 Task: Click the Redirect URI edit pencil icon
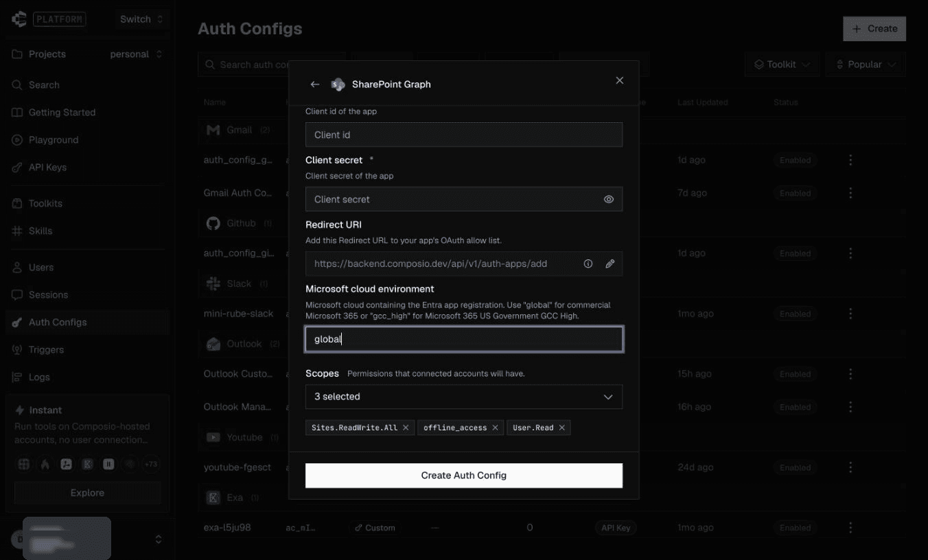point(610,264)
